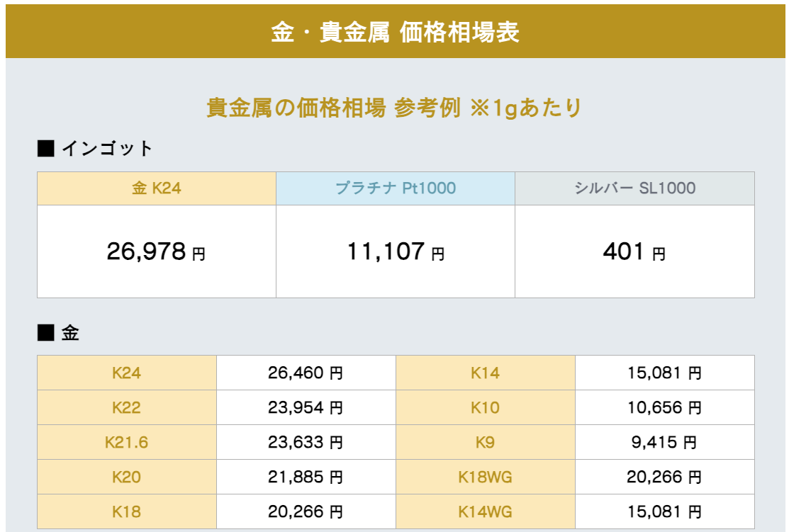Click the 26,978 円 gold ingot price
Screen dimensions: 789x532
click(x=156, y=251)
